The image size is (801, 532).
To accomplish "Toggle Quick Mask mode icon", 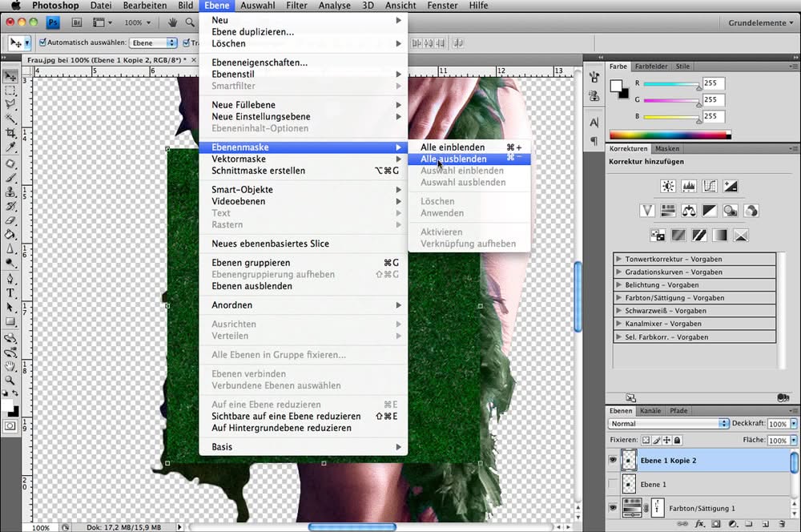I will coord(10,426).
